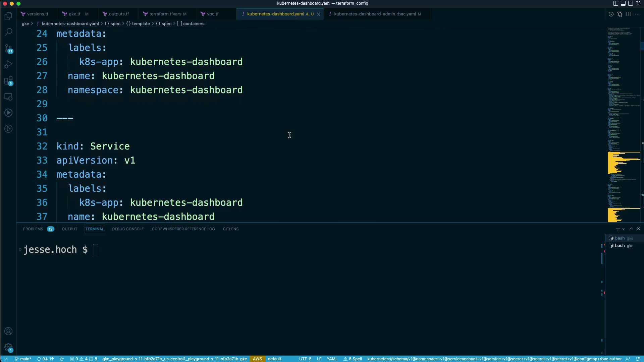
Task: Click the Accounts icon in activity bar
Action: pyautogui.click(x=8, y=331)
